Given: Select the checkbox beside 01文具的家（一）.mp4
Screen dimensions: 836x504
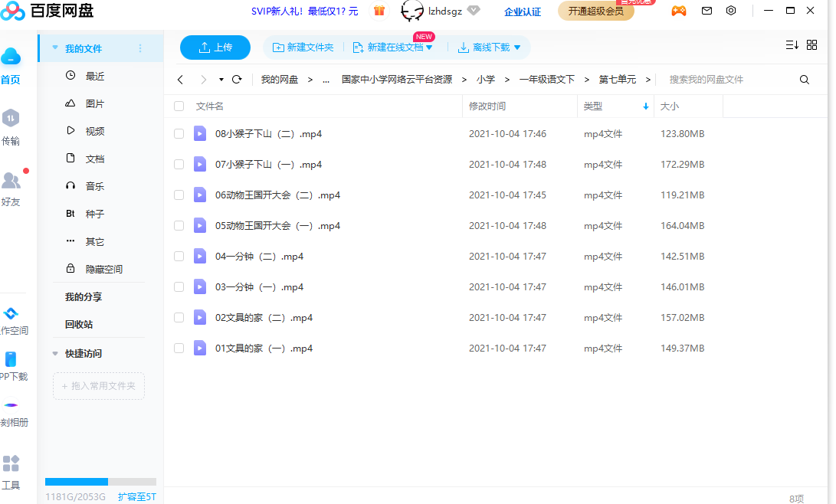Looking at the screenshot, I should pos(179,348).
